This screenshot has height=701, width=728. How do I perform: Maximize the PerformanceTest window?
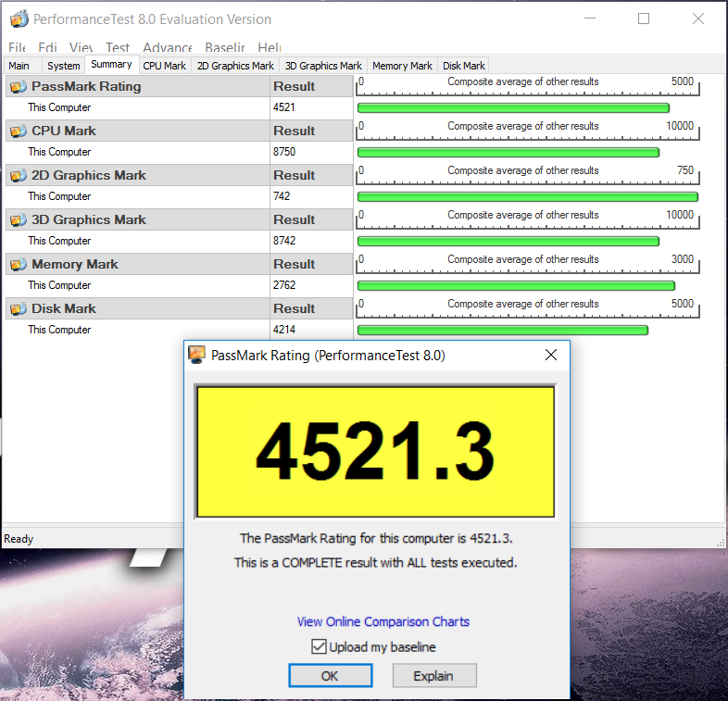click(644, 19)
